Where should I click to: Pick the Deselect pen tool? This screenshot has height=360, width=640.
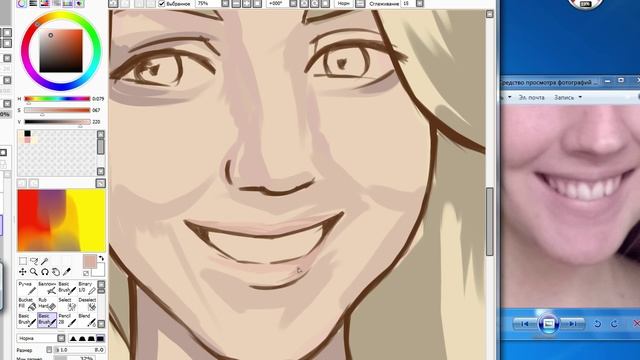(x=87, y=303)
